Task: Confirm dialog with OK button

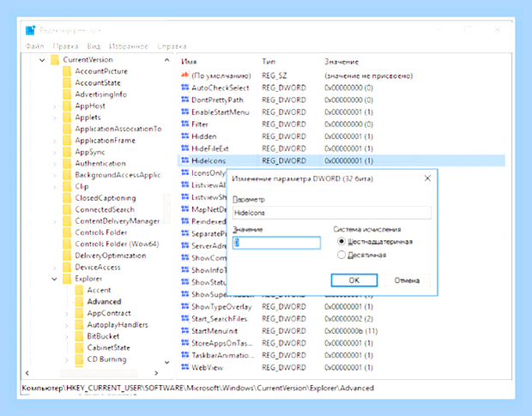Action: (x=354, y=280)
